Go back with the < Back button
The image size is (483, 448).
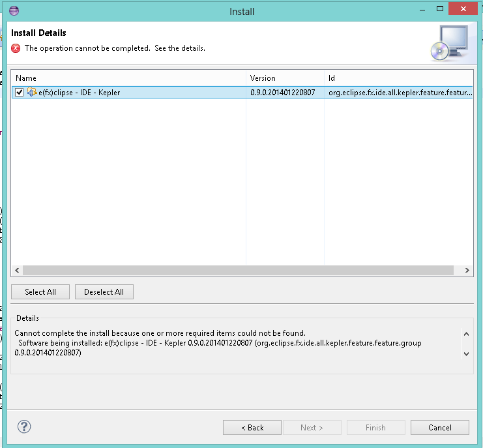coord(252,428)
